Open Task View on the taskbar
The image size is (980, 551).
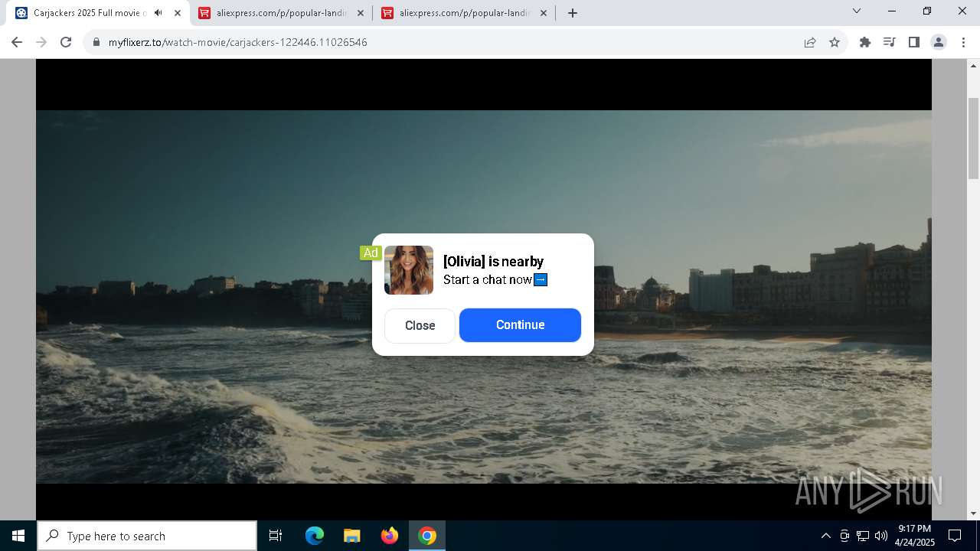tap(276, 536)
